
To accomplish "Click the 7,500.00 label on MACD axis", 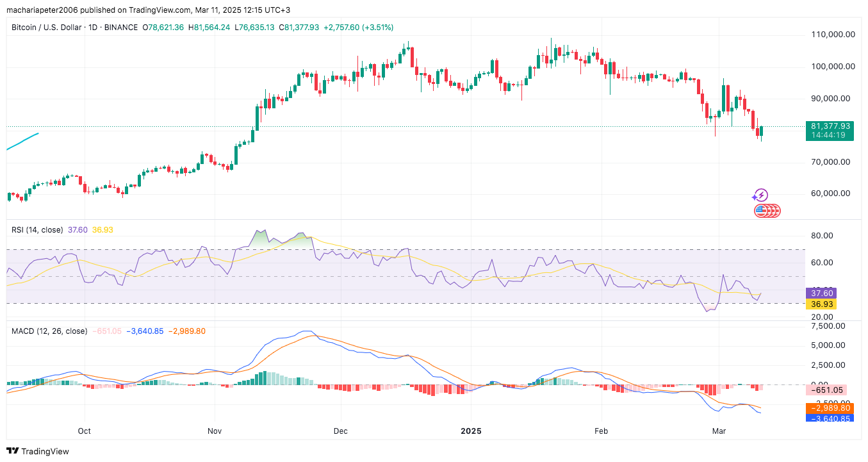I will tap(828, 326).
